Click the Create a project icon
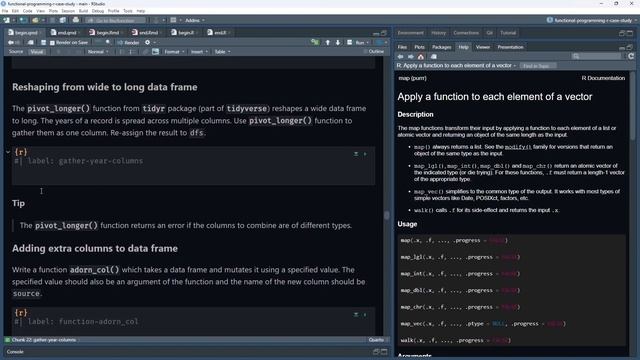 tap(23, 20)
